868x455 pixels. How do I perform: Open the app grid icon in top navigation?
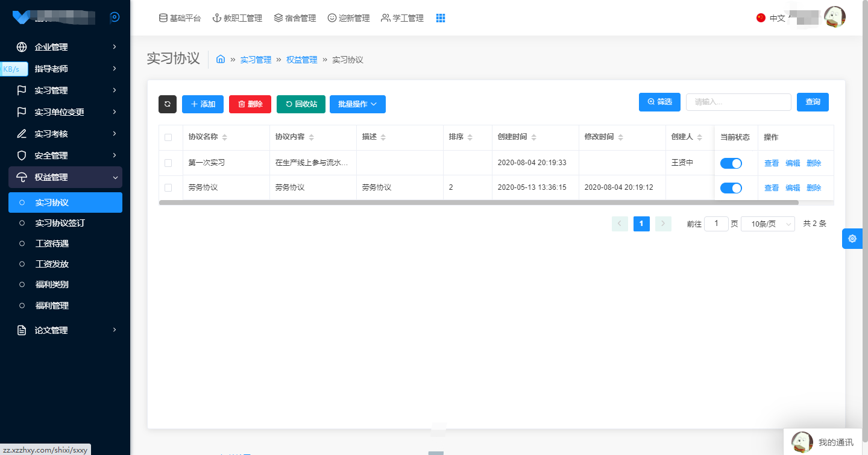pyautogui.click(x=441, y=18)
